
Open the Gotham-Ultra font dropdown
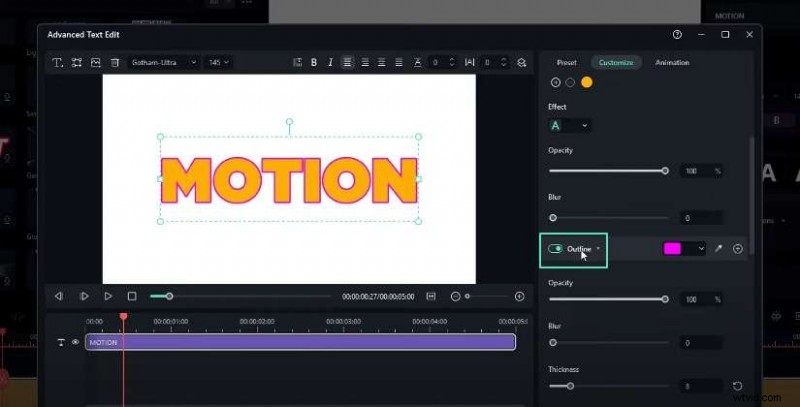164,62
